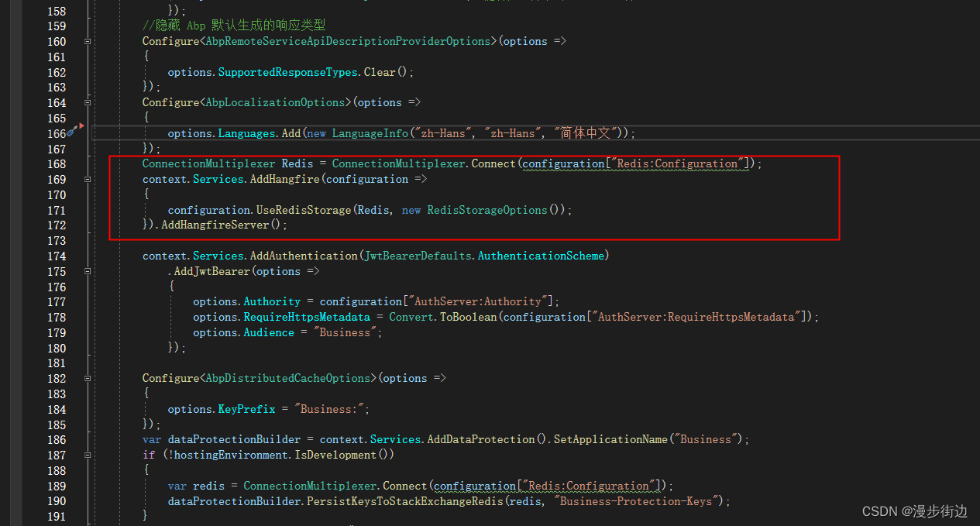The height and width of the screenshot is (526, 980).
Task: Click the Redis:Configuration string on line 189
Action: (589, 486)
